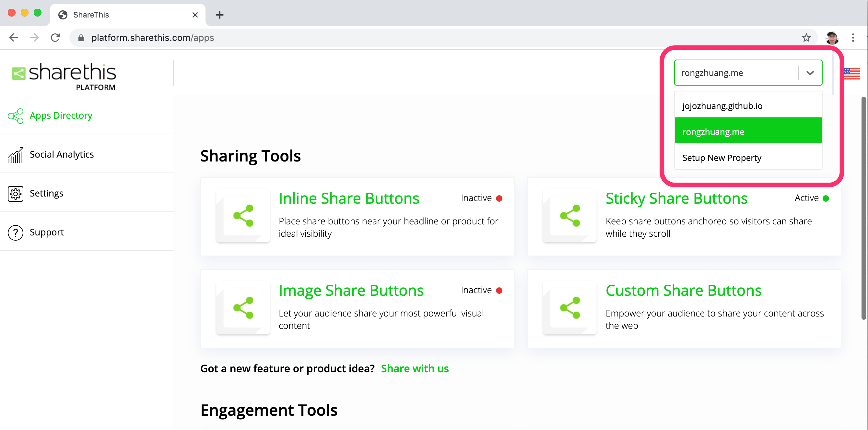The image size is (868, 430).
Task: Open Apps Directory in the sidebar
Action: (x=87, y=116)
